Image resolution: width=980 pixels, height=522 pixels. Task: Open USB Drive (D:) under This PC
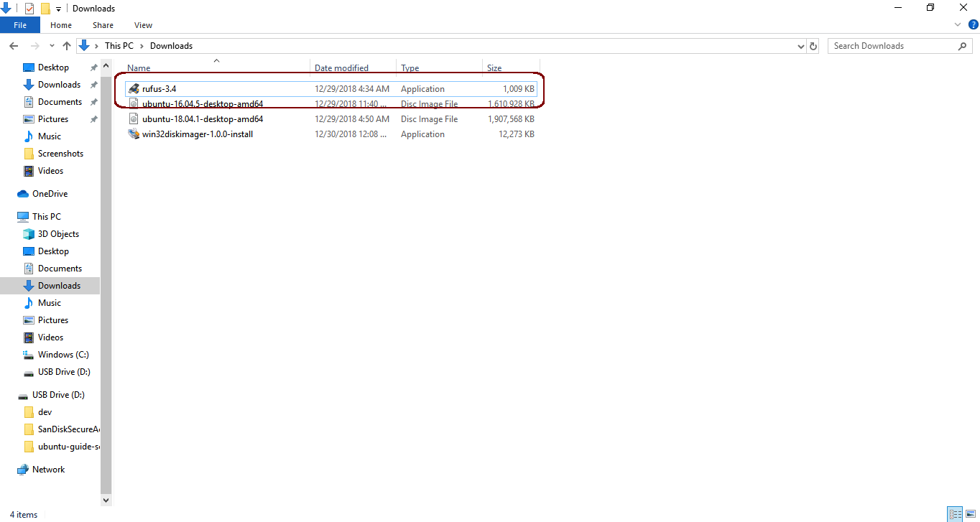[64, 372]
